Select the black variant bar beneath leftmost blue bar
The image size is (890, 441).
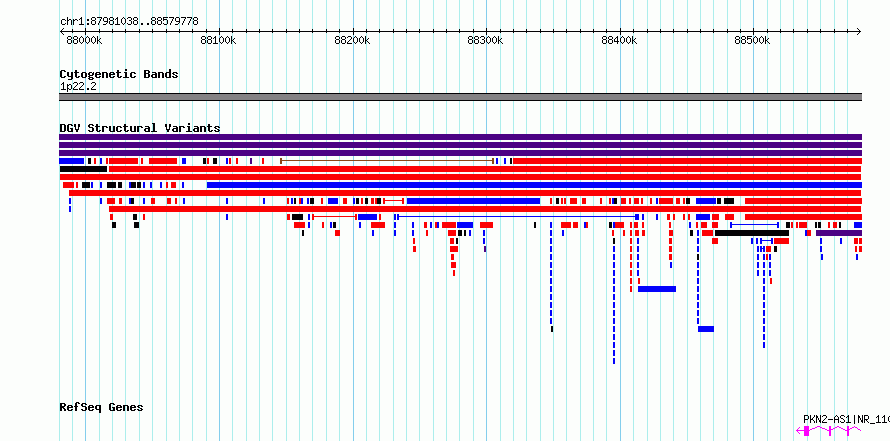point(83,169)
